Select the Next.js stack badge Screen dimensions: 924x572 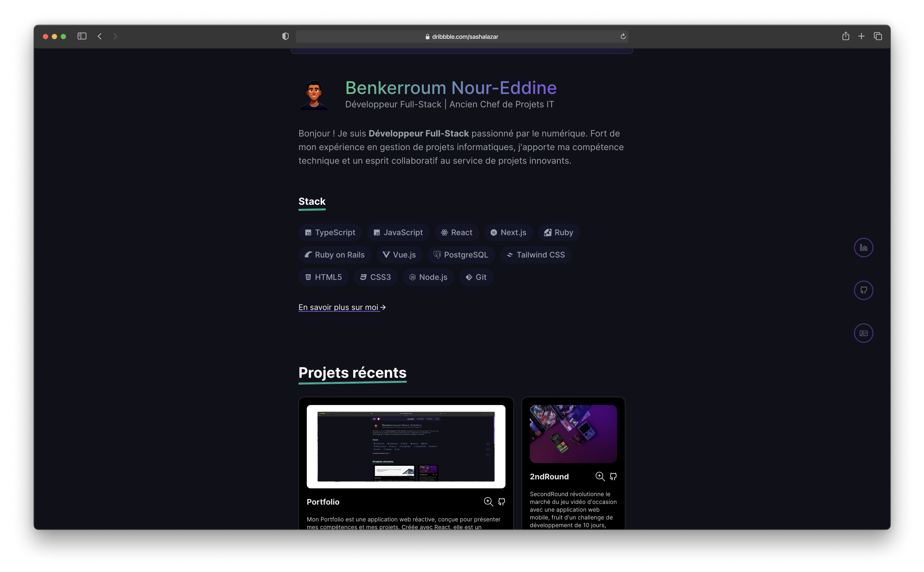tap(508, 232)
